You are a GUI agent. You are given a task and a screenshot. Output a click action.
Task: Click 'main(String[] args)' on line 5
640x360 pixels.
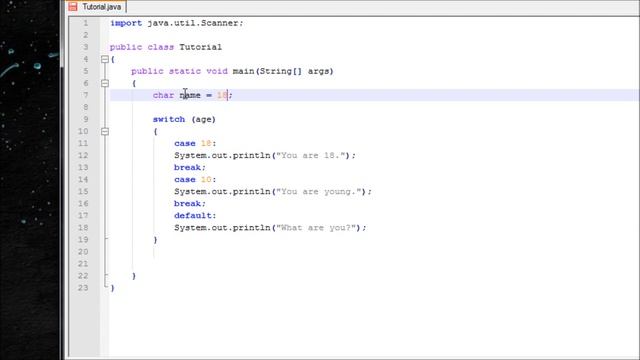[283, 71]
